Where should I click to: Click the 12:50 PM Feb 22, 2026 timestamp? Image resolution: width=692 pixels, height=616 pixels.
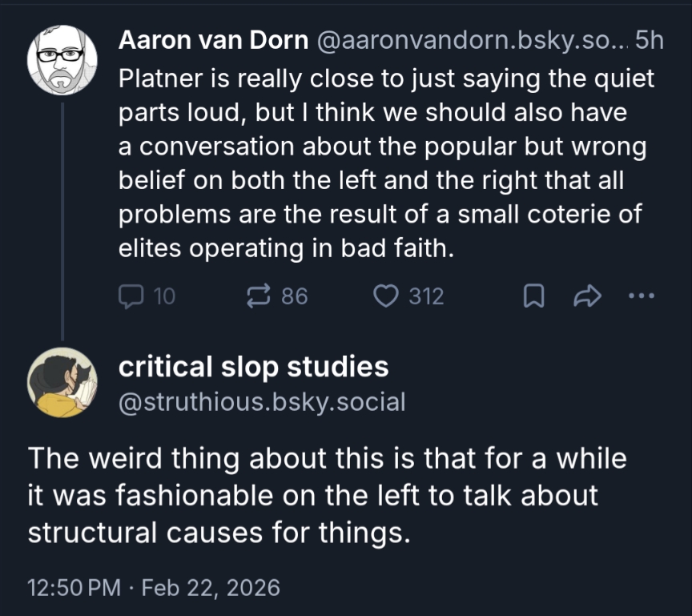(x=154, y=588)
